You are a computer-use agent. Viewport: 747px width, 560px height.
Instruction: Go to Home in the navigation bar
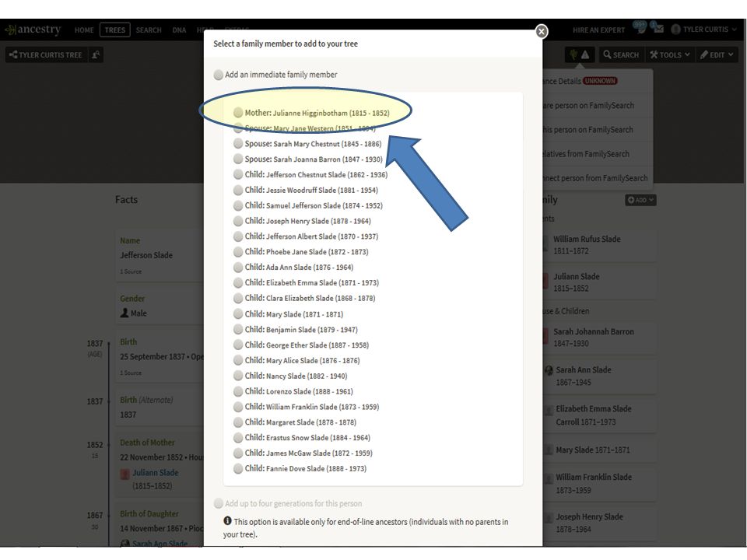(84, 30)
